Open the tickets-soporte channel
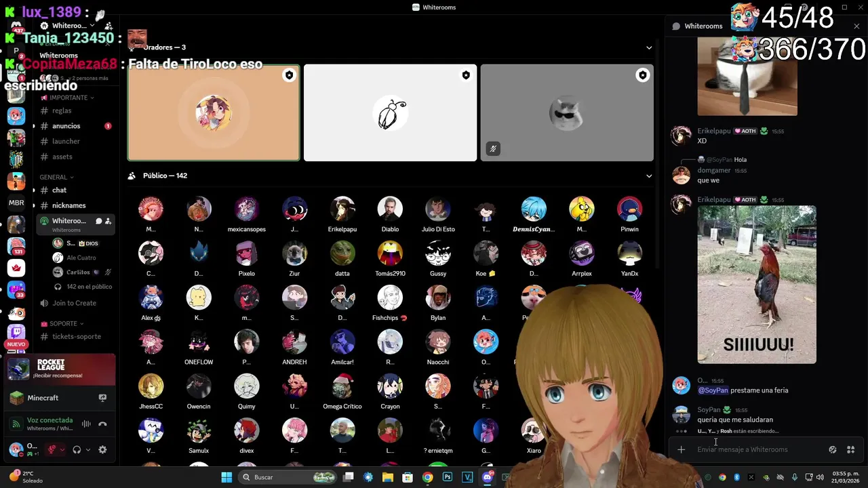Image resolution: width=868 pixels, height=488 pixels. [x=76, y=336]
